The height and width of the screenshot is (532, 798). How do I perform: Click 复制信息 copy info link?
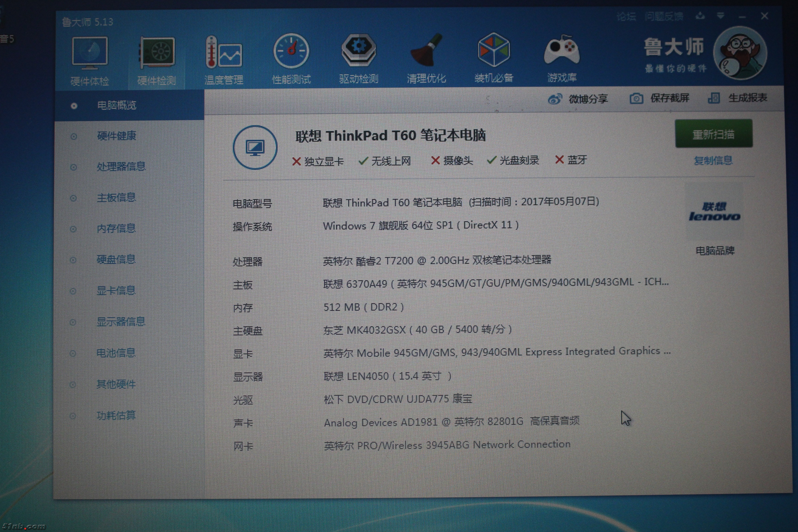tap(713, 160)
